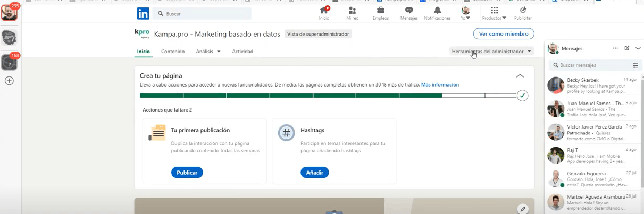Collapse the Mensajes panel chevron
644x214 pixels.
(x=638, y=48)
